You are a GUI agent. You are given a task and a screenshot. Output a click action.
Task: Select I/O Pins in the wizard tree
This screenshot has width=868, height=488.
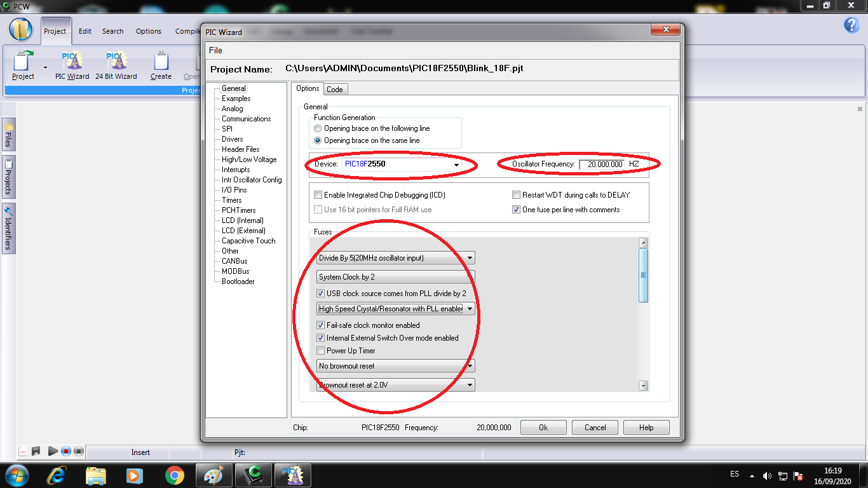[x=234, y=190]
